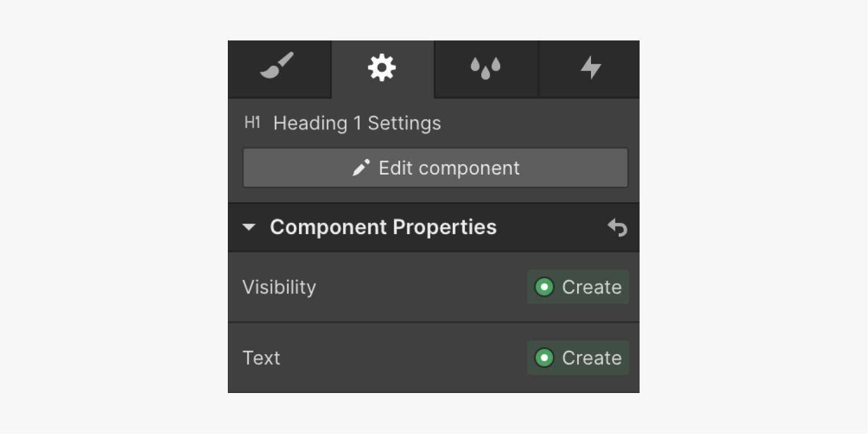The height and width of the screenshot is (434, 868).
Task: Switch to the Interactions lightning tab
Action: [x=590, y=68]
